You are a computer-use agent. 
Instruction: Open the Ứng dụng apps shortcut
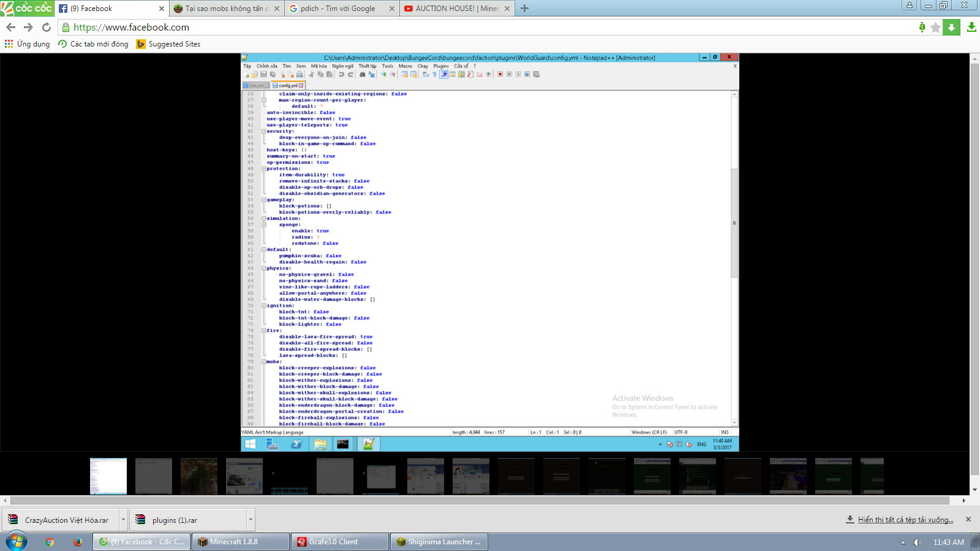27,44
